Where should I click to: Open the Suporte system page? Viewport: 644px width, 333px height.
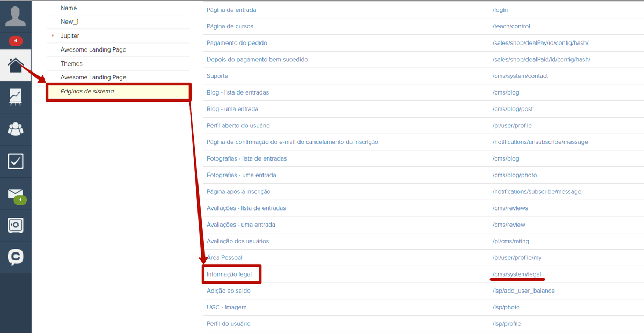click(x=217, y=76)
